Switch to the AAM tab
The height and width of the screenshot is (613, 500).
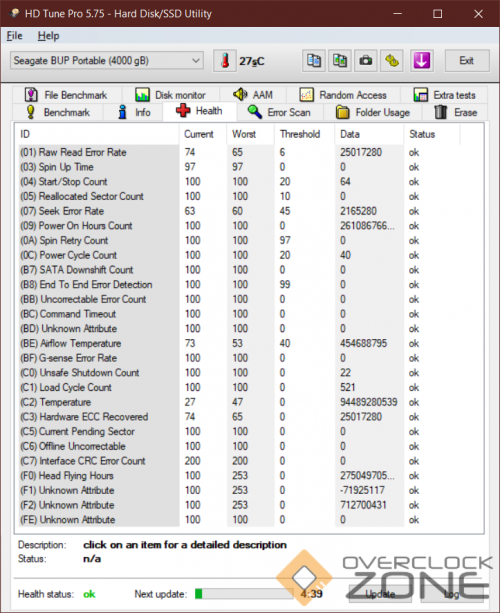pyautogui.click(x=253, y=95)
